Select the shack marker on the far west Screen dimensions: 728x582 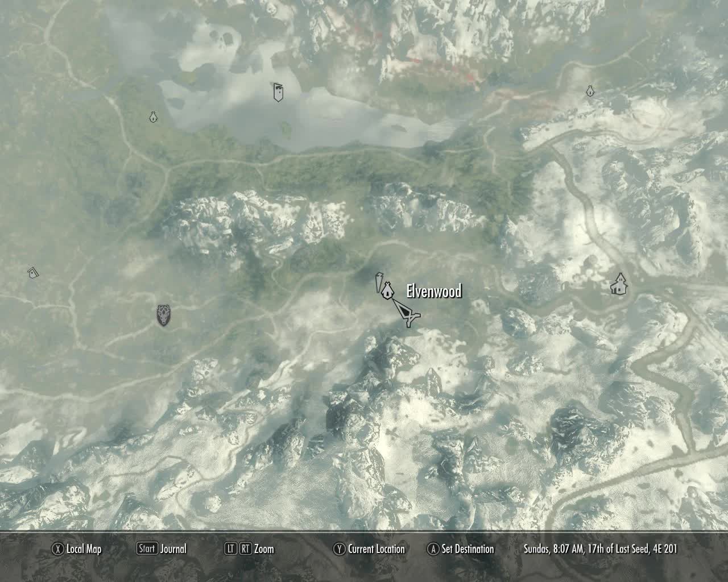33,272
